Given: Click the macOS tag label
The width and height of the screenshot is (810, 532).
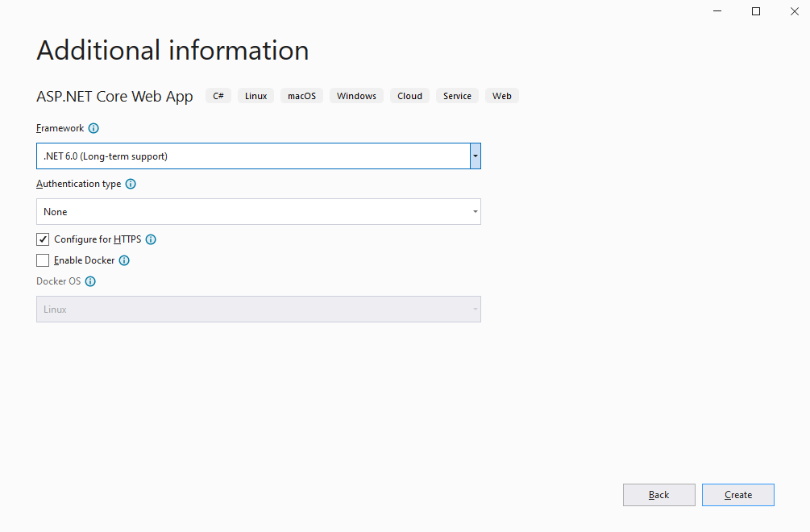Looking at the screenshot, I should tap(302, 96).
